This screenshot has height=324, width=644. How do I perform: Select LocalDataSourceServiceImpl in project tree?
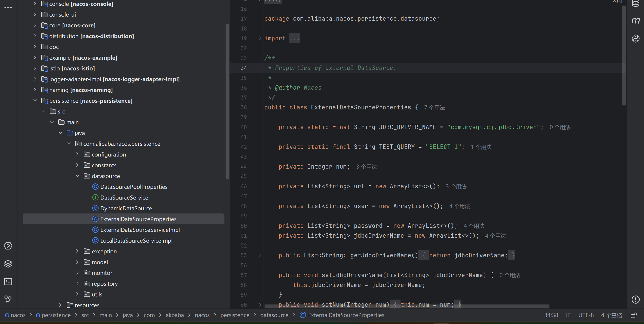pyautogui.click(x=136, y=241)
